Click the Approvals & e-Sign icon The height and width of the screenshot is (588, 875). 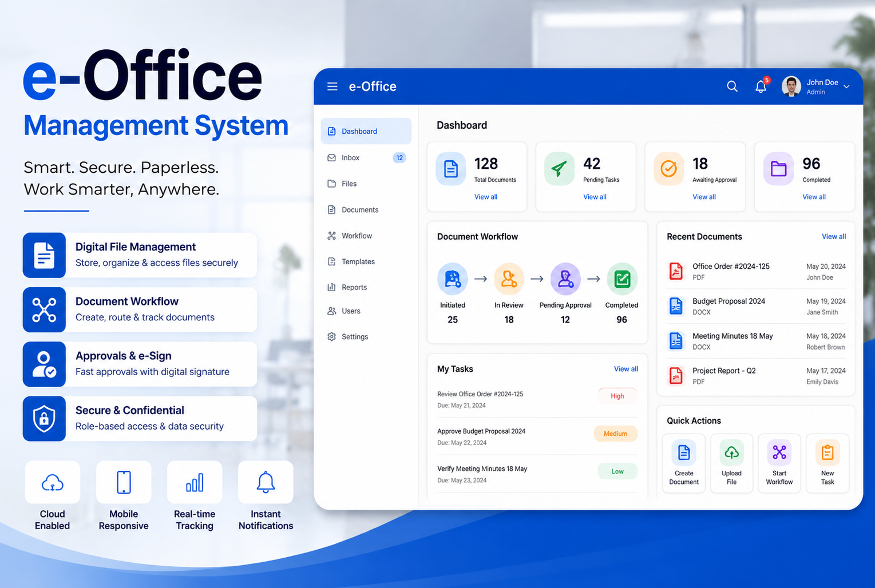pyautogui.click(x=44, y=364)
